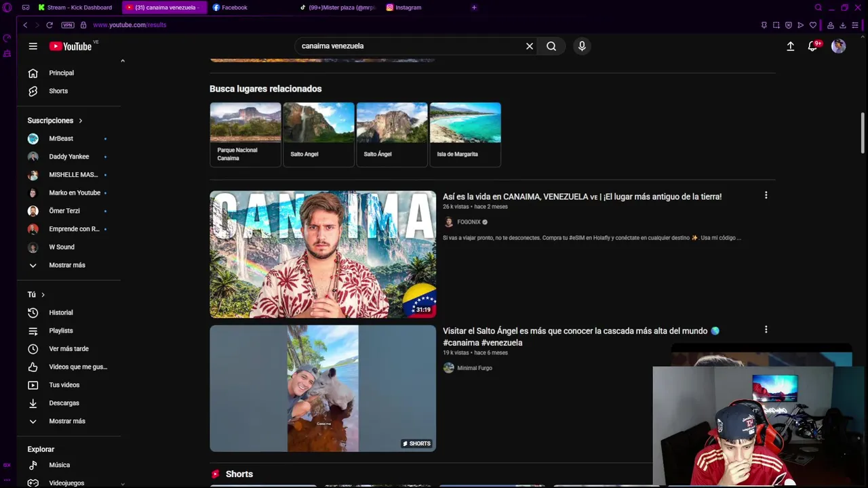Open a new browser tab
The height and width of the screenshot is (488, 868).
tap(474, 7)
